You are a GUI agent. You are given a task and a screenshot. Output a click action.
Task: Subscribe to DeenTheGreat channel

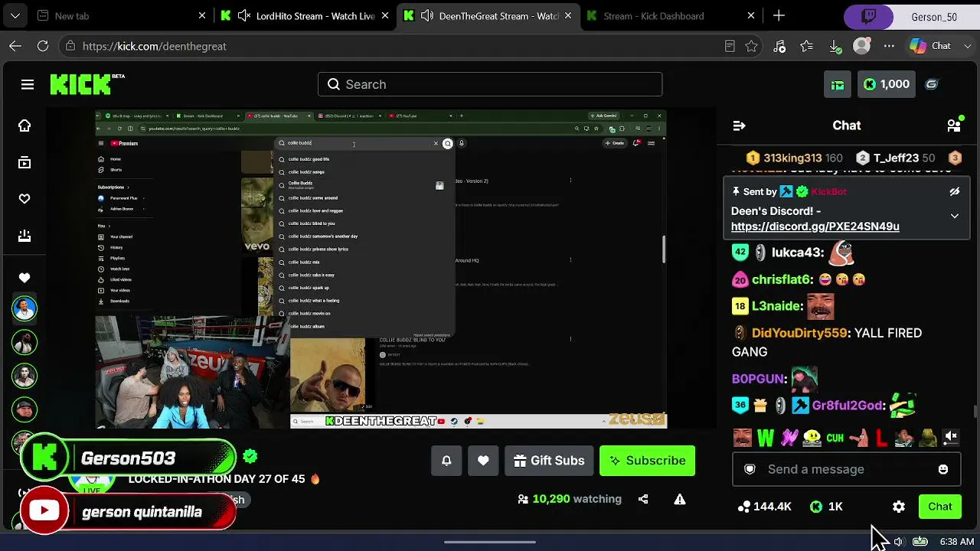click(647, 461)
